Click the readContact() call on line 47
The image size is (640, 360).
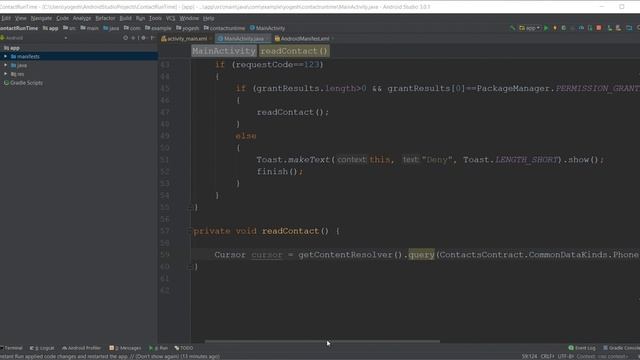(293, 112)
